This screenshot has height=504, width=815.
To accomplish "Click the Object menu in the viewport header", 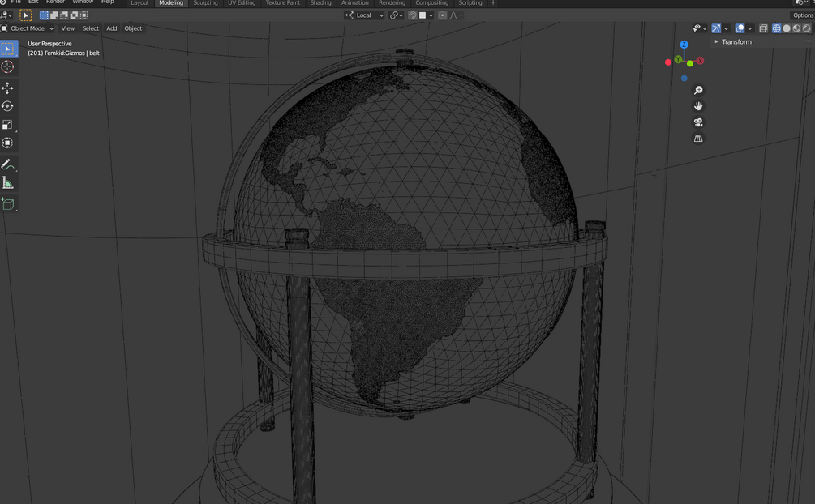I will click(133, 28).
